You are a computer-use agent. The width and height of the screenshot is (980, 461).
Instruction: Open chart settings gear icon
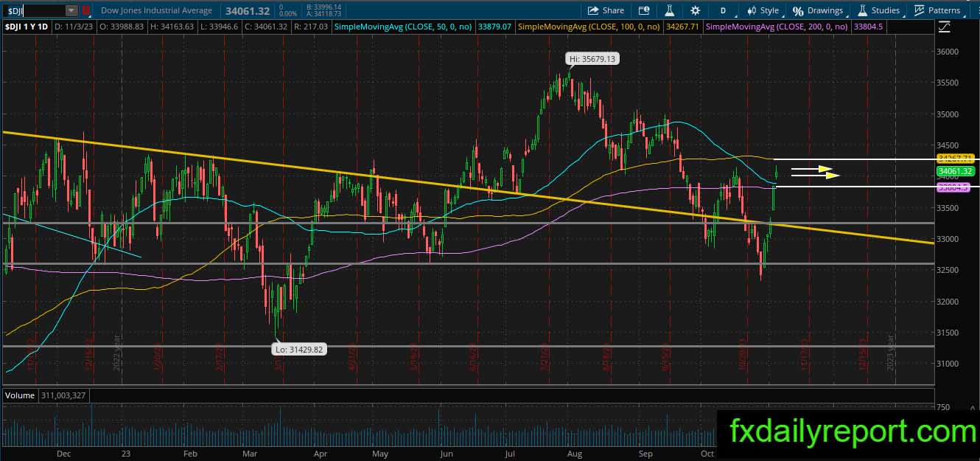[x=696, y=10]
